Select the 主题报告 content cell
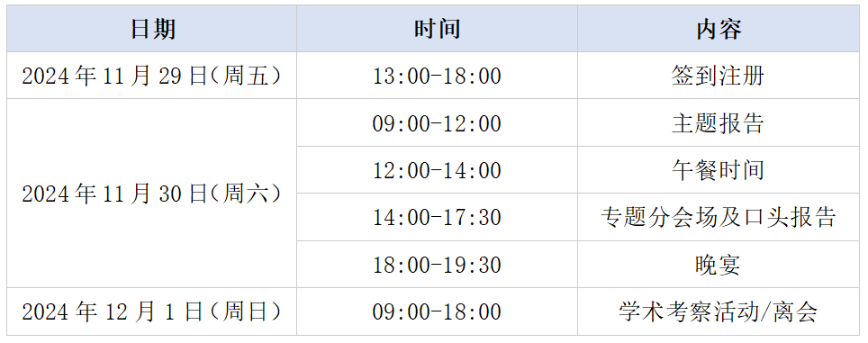This screenshot has width=868, height=343. point(719,122)
